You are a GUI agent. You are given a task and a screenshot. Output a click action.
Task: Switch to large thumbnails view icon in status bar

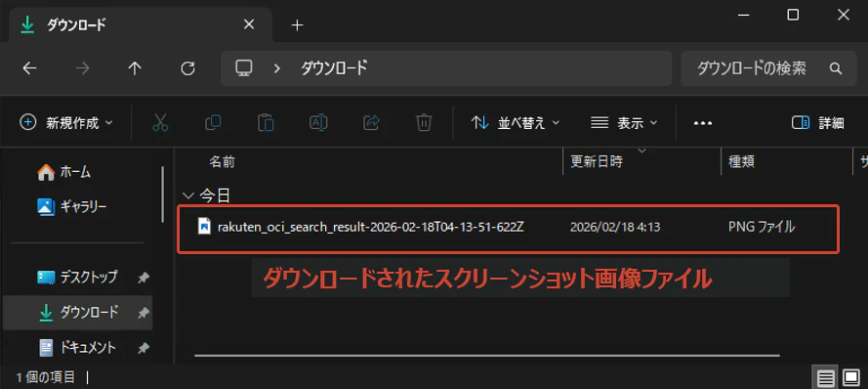pyautogui.click(x=850, y=378)
